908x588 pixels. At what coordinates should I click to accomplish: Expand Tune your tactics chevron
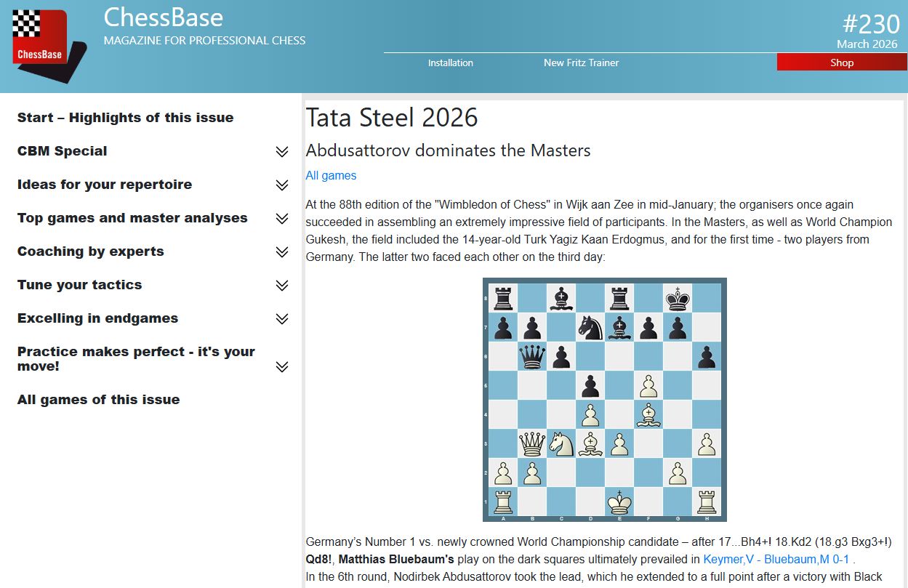282,286
